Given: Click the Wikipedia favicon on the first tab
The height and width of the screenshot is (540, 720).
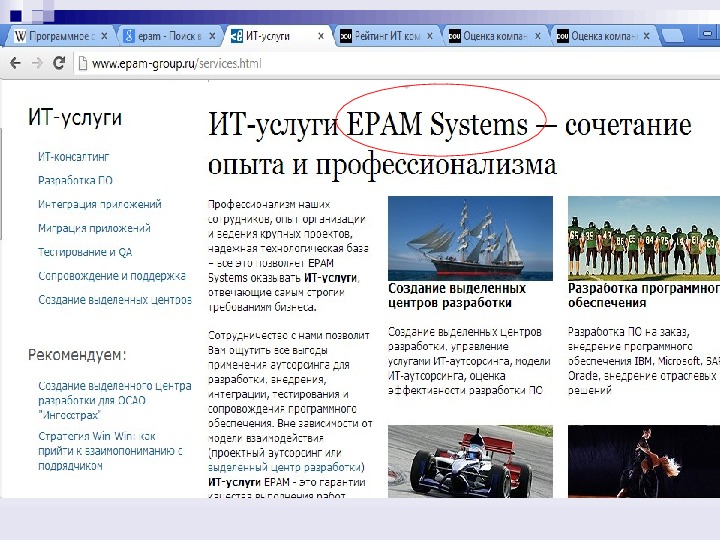Looking at the screenshot, I should [x=20, y=36].
